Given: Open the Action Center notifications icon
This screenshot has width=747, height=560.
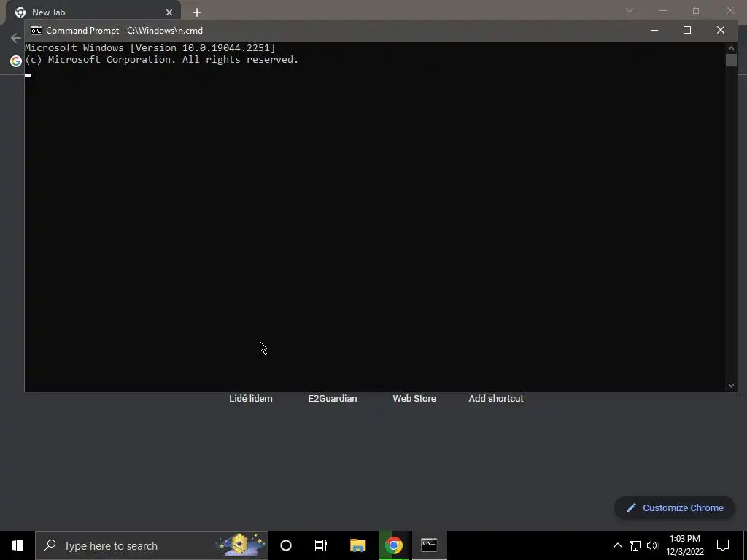Looking at the screenshot, I should tap(723, 545).
